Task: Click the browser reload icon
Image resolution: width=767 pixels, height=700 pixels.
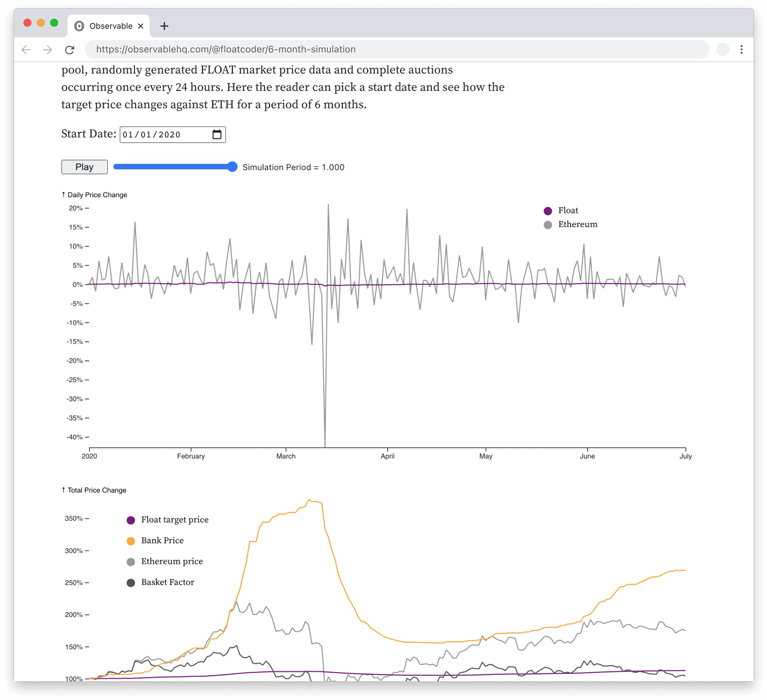Action: [x=69, y=49]
